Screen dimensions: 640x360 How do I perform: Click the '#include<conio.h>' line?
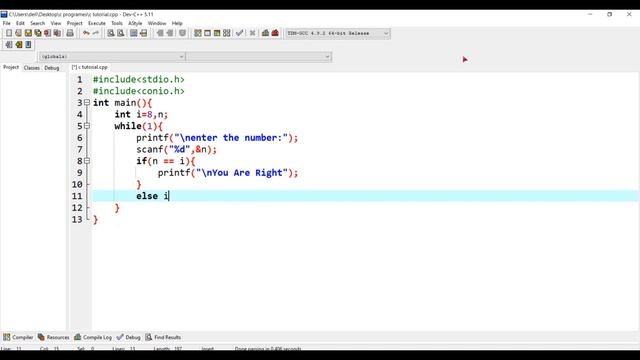click(139, 91)
